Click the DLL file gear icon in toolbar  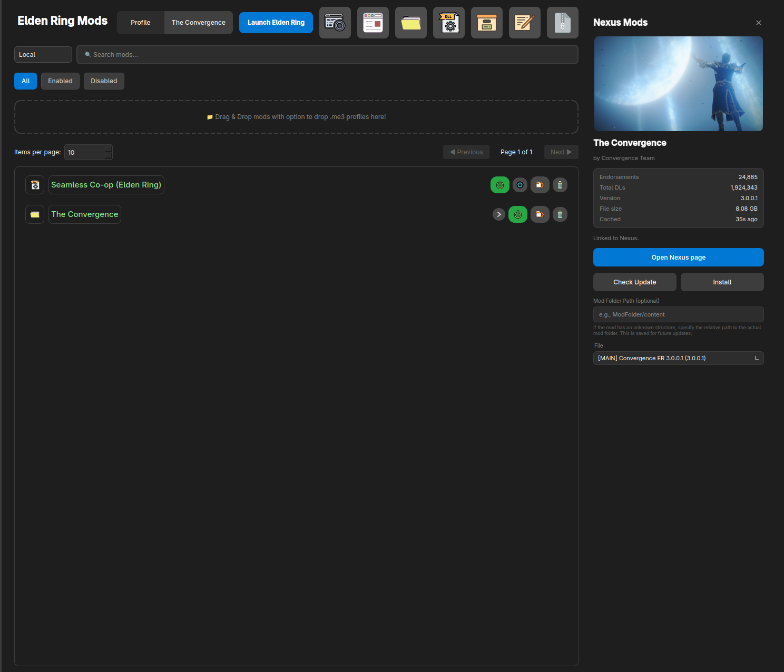click(x=449, y=23)
